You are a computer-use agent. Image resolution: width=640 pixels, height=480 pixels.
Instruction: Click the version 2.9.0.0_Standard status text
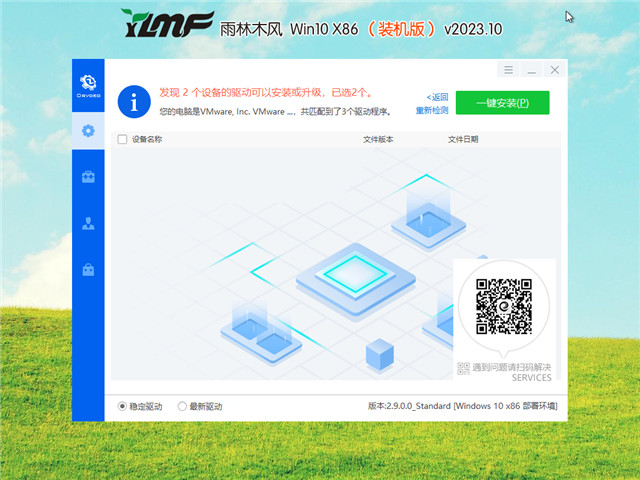[462, 406]
